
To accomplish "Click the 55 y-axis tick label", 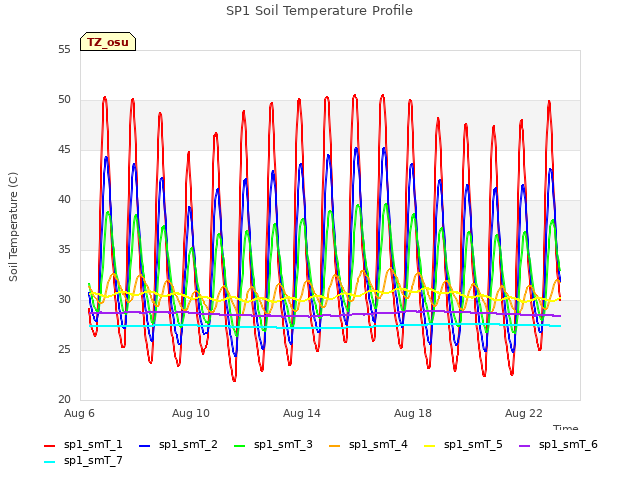I will point(64,50).
